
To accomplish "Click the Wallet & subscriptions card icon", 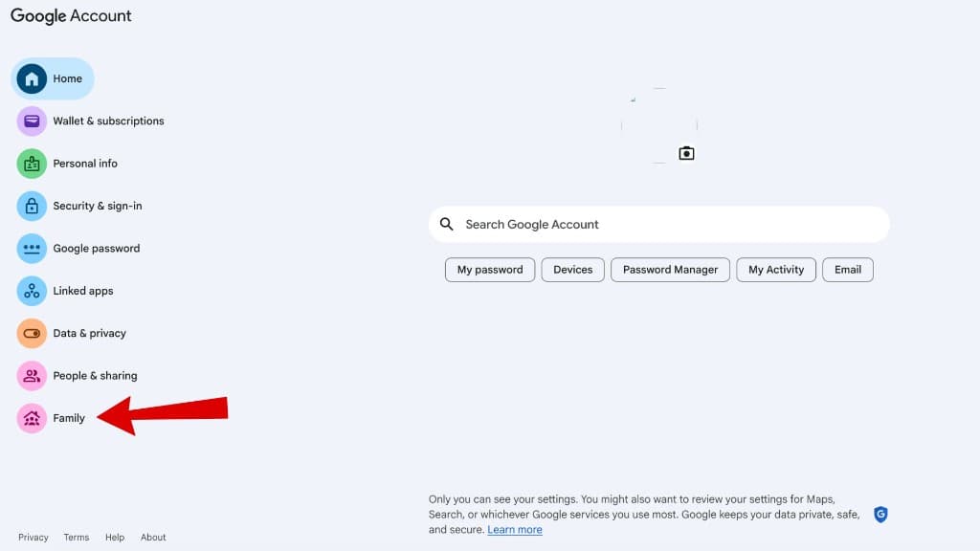I will tap(32, 121).
